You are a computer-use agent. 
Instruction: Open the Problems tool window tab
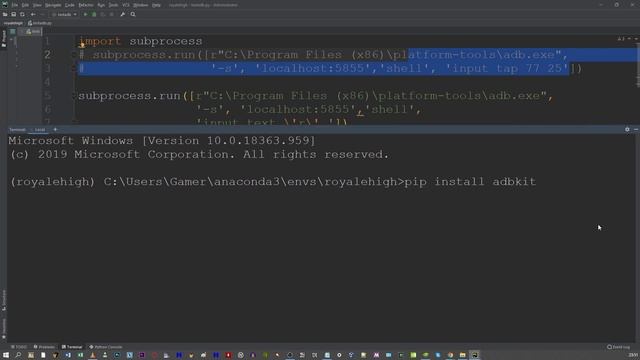click(44, 347)
